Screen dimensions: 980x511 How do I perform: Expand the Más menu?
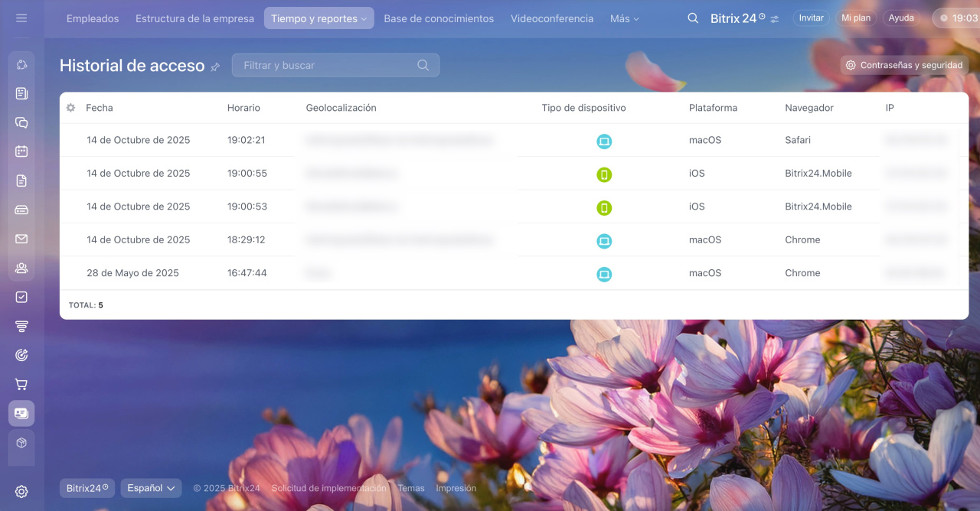point(624,18)
